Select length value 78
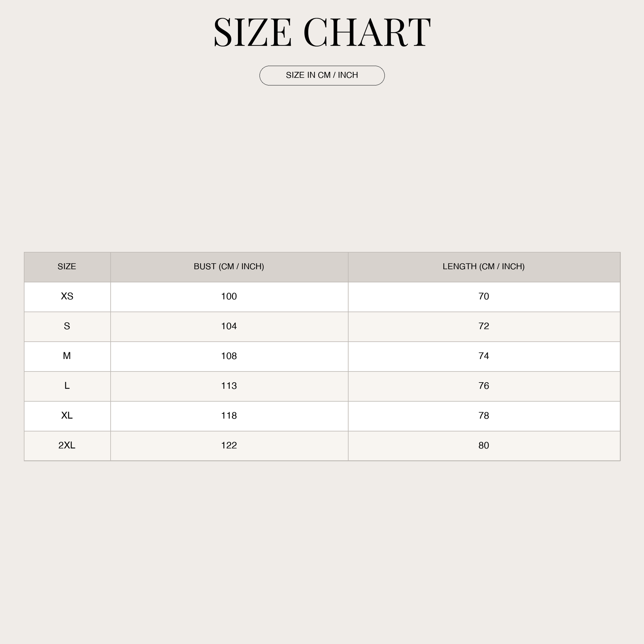Viewport: 644px width, 644px height. [484, 416]
